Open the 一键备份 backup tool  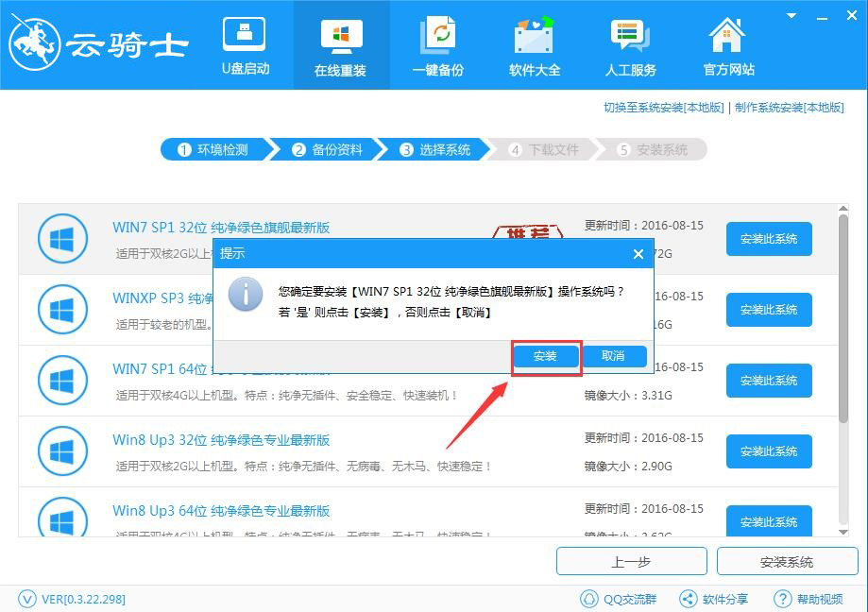click(x=437, y=44)
